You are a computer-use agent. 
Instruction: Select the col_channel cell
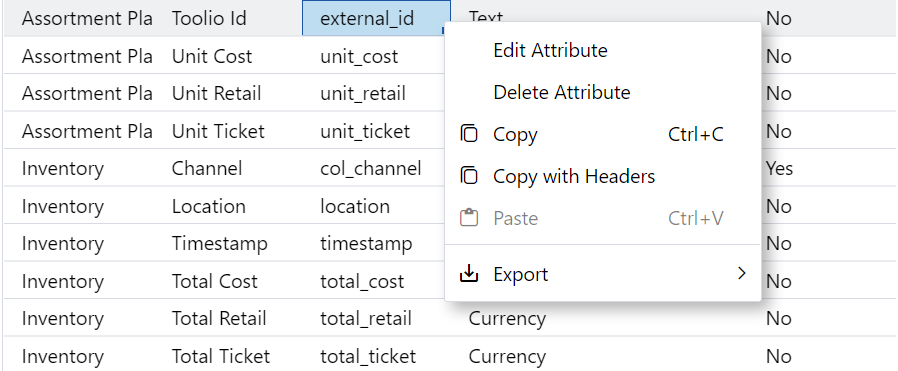tap(371, 168)
